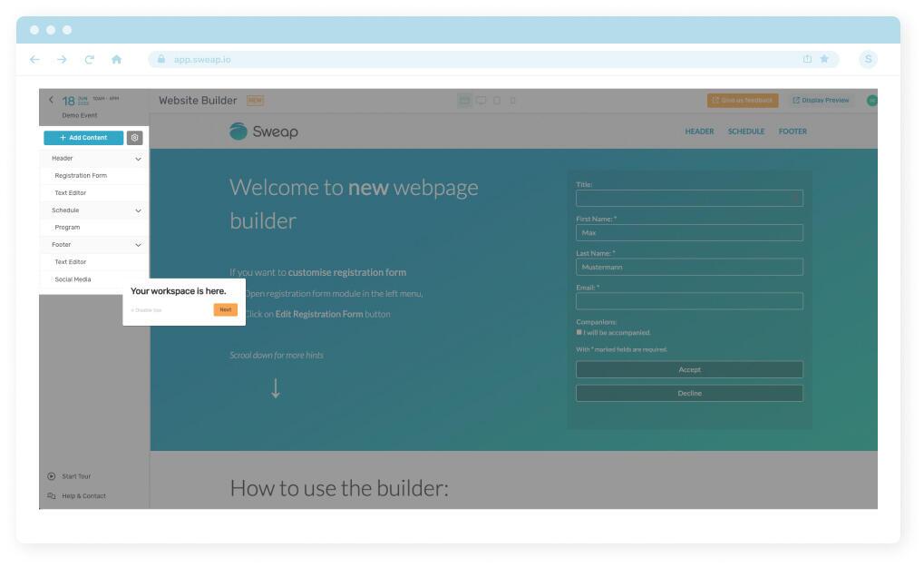Click the Add Content button
The width and height of the screenshot is (924, 567).
pos(83,138)
